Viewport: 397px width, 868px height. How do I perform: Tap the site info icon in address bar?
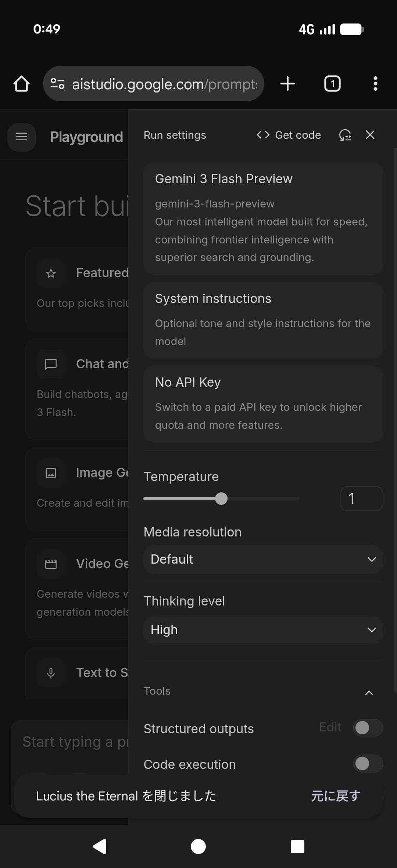point(57,84)
